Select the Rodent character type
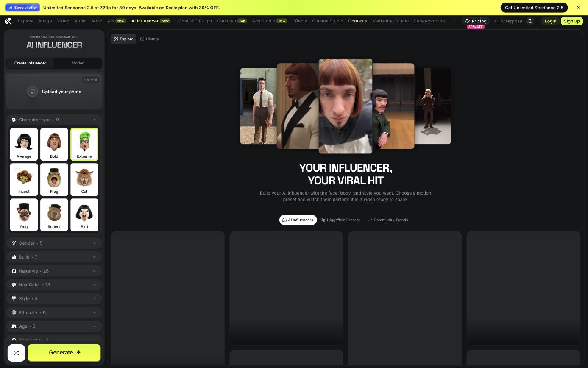Viewport: 588px width, 368px height. pos(54,215)
